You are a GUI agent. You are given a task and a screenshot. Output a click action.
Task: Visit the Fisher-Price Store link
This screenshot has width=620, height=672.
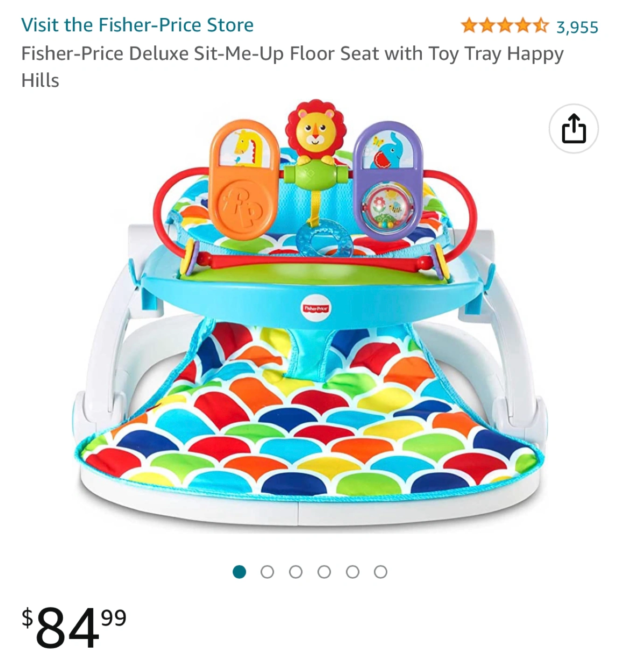point(137,25)
